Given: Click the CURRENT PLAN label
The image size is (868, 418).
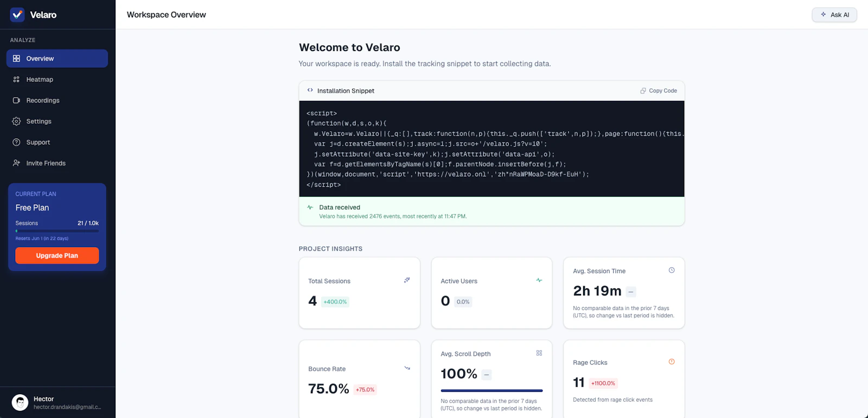Looking at the screenshot, I should (36, 194).
